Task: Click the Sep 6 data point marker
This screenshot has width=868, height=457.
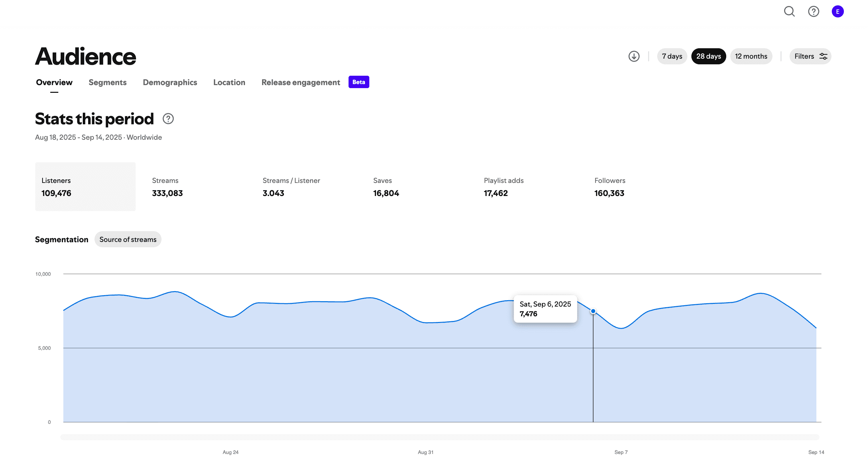Action: point(593,311)
